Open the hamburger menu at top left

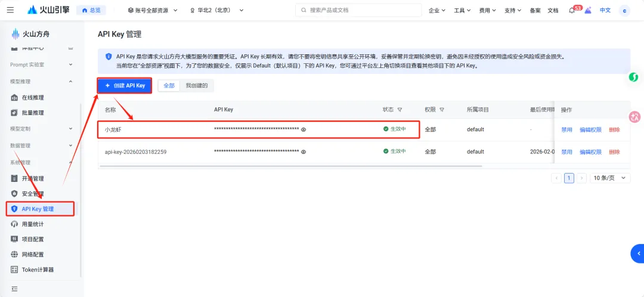coord(10,10)
